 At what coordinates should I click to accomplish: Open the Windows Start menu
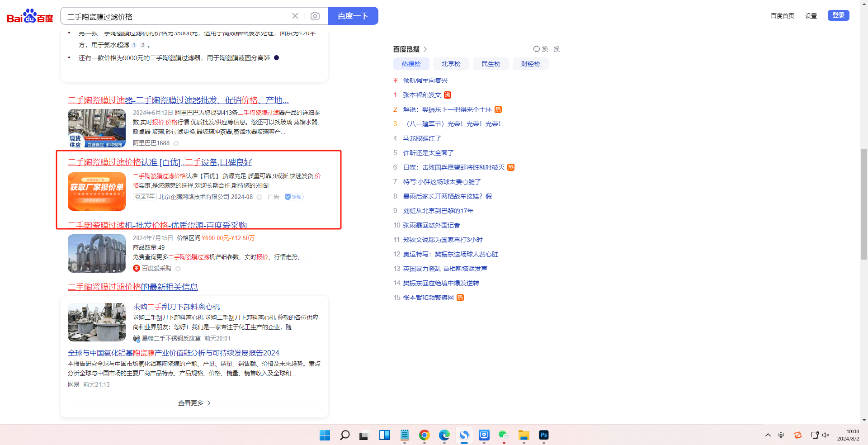[325, 435]
